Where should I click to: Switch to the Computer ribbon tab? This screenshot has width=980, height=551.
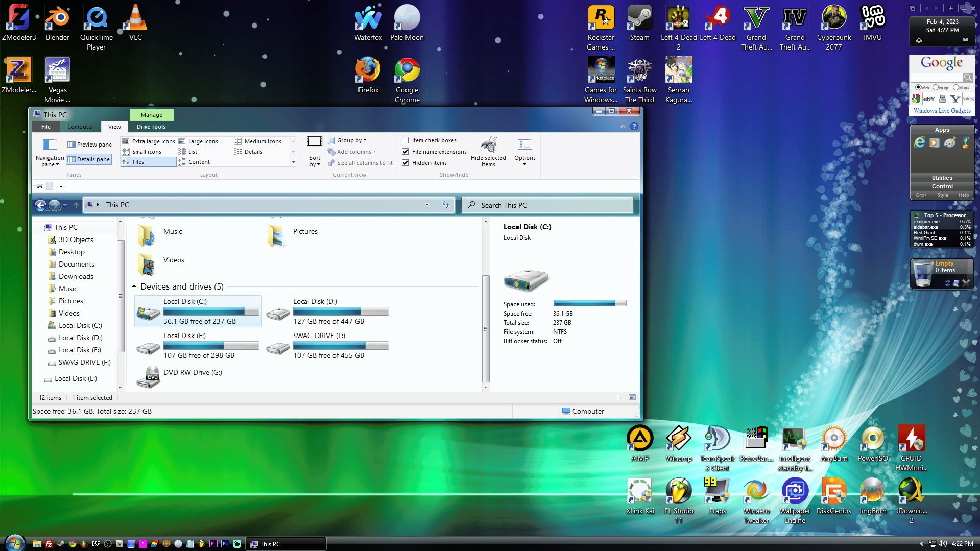80,127
